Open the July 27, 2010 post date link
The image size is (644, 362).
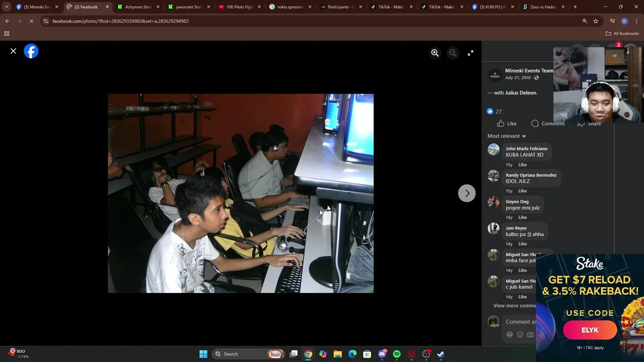pyautogui.click(x=518, y=78)
